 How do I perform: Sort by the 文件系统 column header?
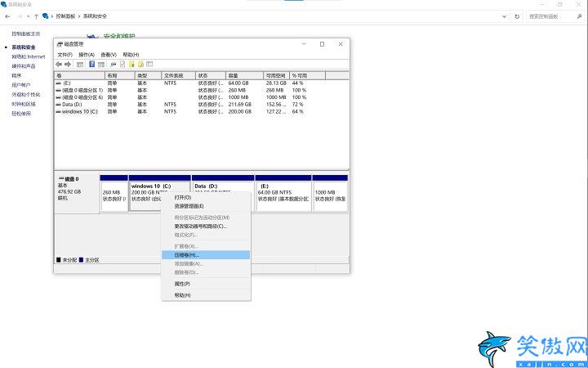coord(179,76)
